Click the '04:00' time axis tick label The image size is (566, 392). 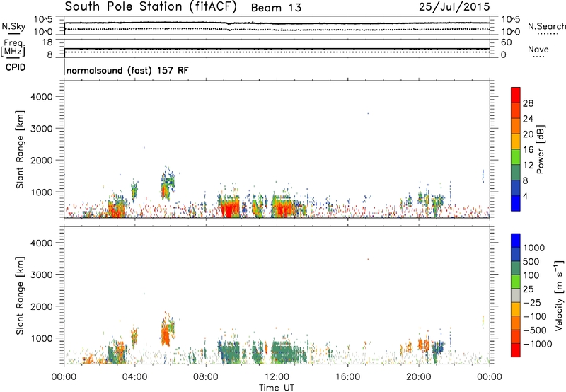click(x=134, y=377)
